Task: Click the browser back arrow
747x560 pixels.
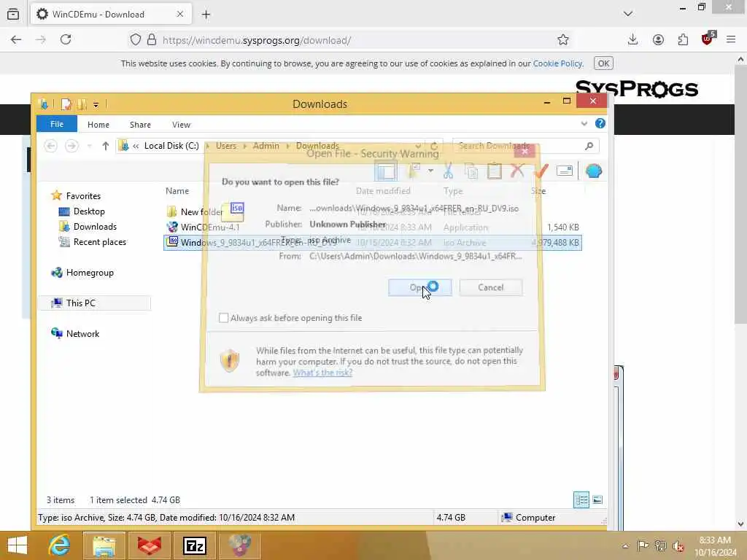Action: (16, 40)
